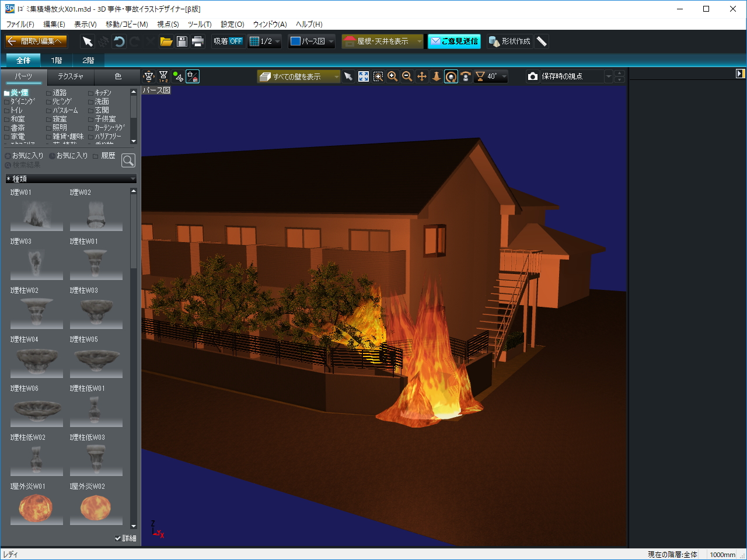Click the viewpoint stepper up arrow
The image size is (747, 560).
pyautogui.click(x=620, y=73)
